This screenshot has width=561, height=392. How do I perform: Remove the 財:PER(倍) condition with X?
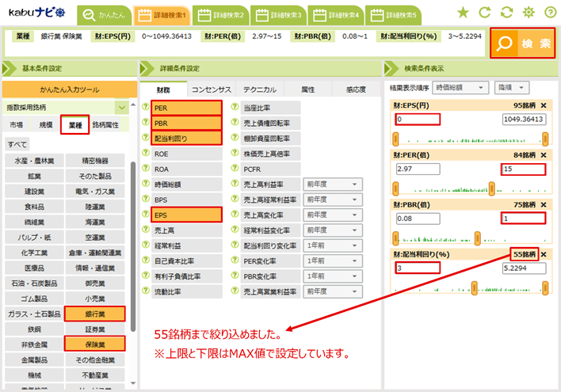(543, 154)
